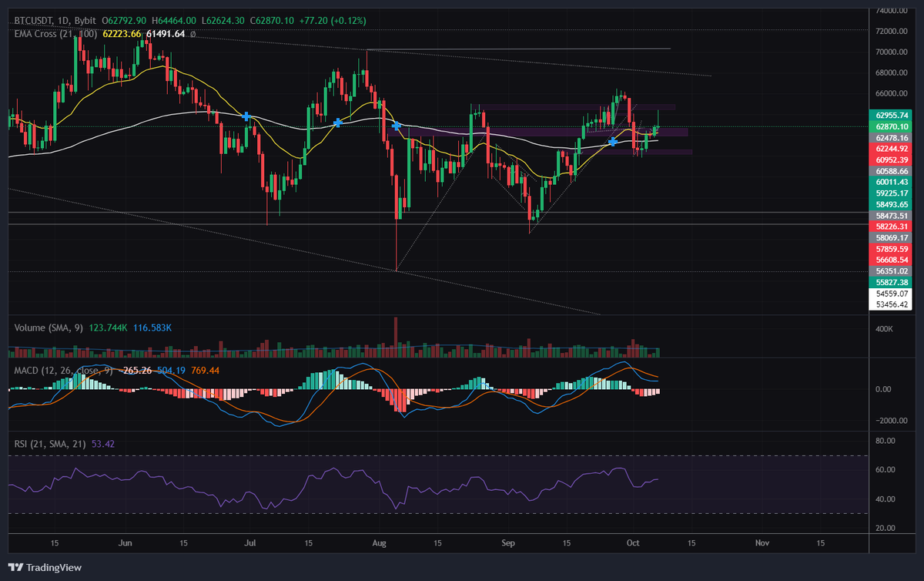Click the 80.00 RSI axis tick
The height and width of the screenshot is (581, 924).
(x=886, y=441)
